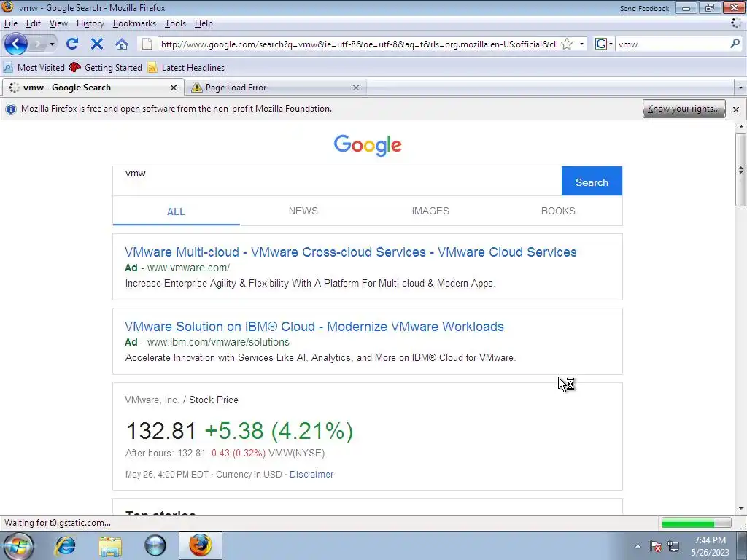The height and width of the screenshot is (560, 747).
Task: Click the info icon in notification bar
Action: (x=10, y=109)
